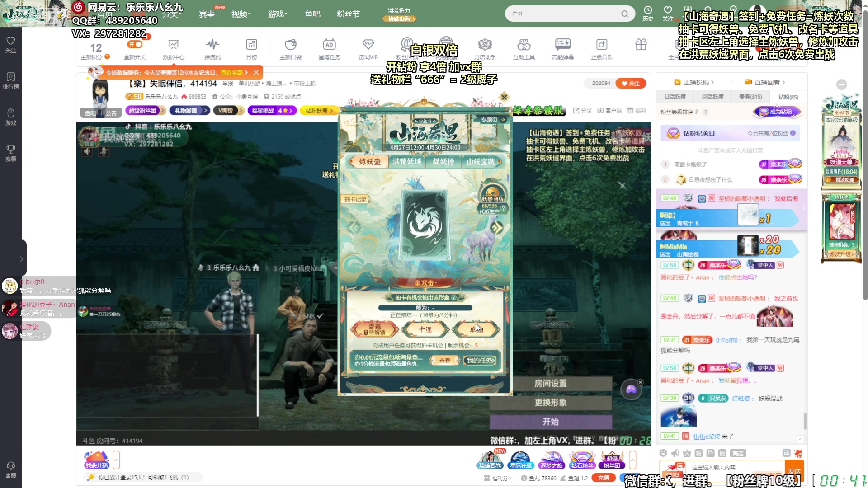This screenshot has height=488, width=868.
Task: Toggle the 直播开关 live switch
Action: (135, 44)
